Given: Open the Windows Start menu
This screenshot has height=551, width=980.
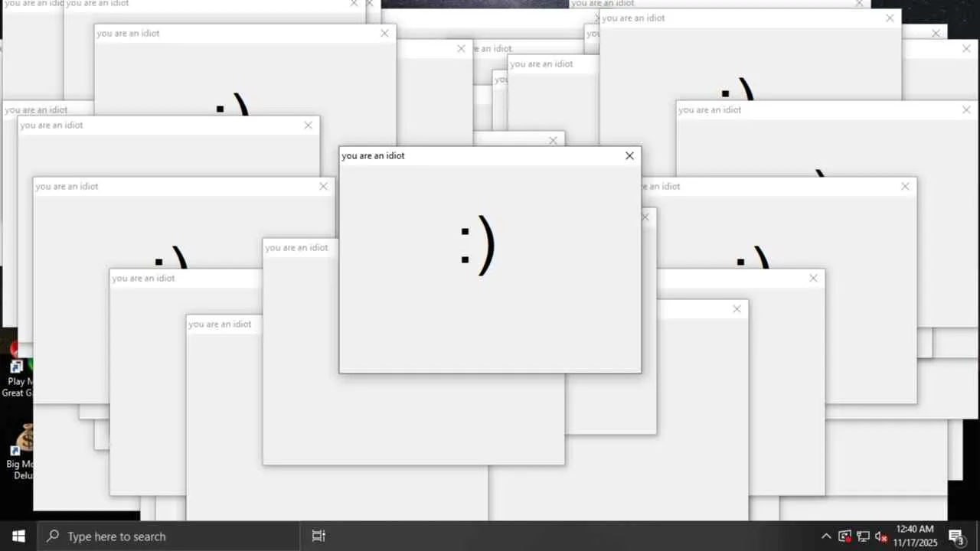Looking at the screenshot, I should [18, 536].
